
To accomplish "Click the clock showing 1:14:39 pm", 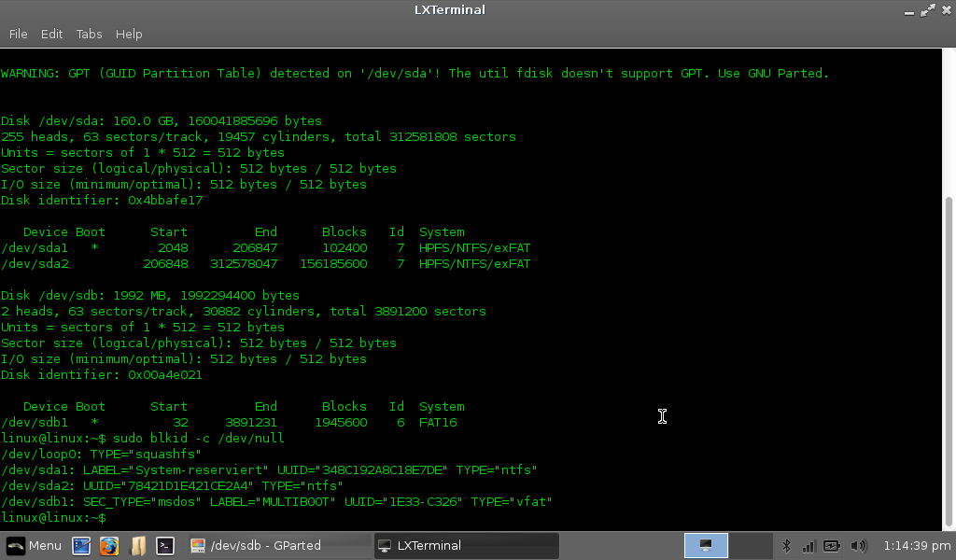I will pyautogui.click(x=915, y=545).
